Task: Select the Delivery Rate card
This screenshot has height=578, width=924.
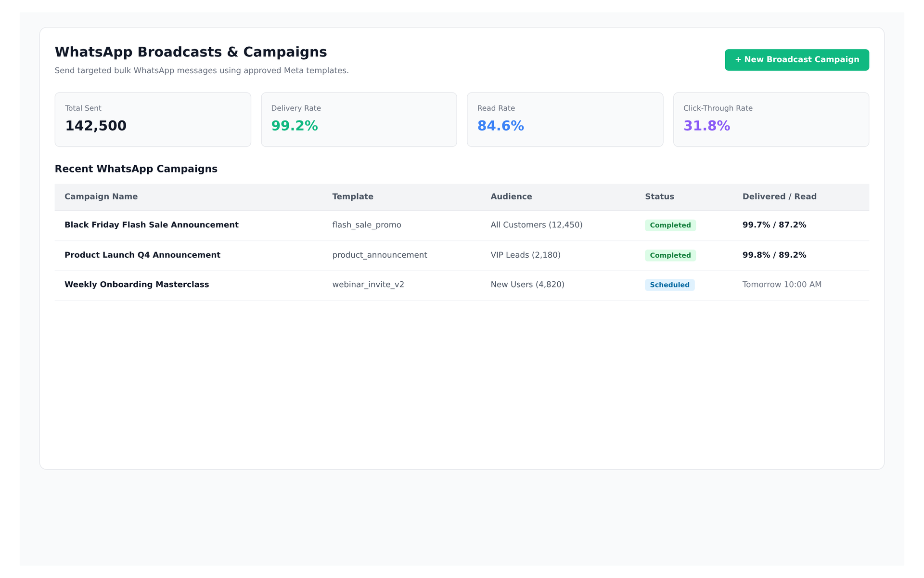Action: 359,119
